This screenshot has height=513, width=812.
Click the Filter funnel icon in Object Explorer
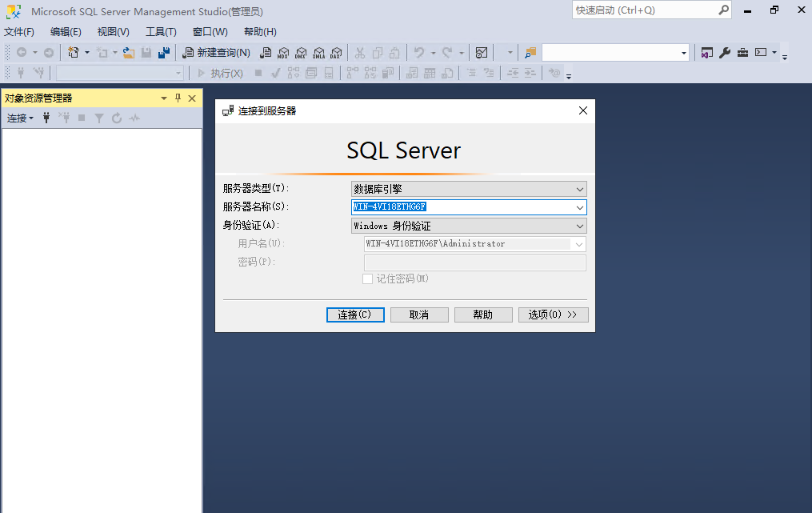99,118
